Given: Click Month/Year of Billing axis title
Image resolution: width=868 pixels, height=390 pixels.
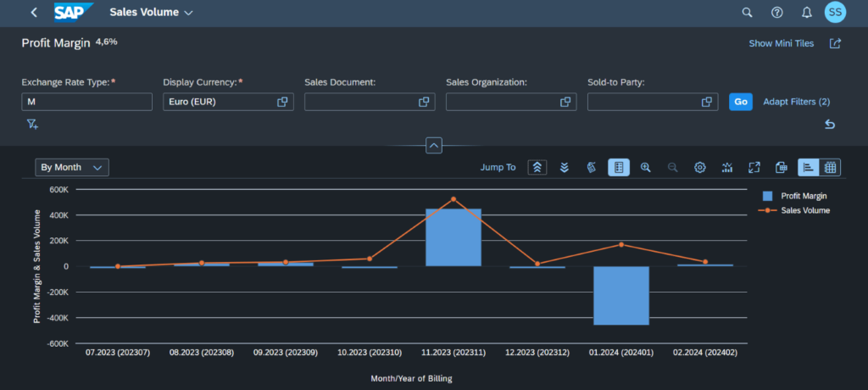Looking at the screenshot, I should click(411, 379).
